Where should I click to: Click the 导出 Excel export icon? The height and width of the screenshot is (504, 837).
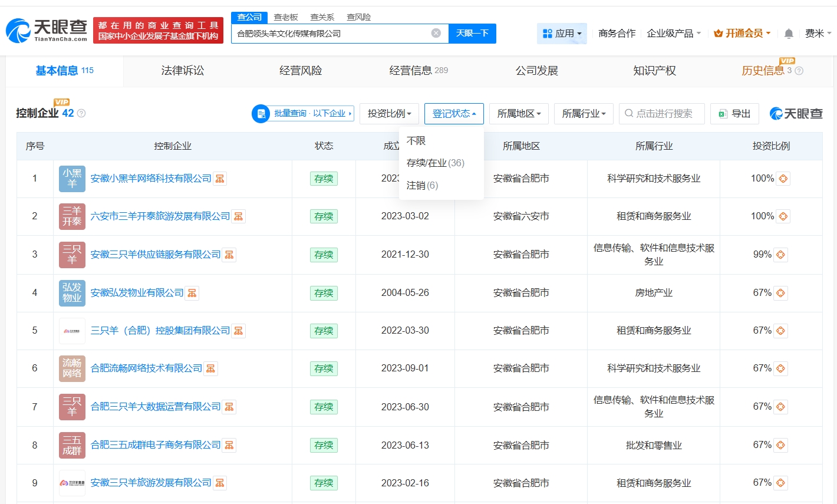(723, 114)
